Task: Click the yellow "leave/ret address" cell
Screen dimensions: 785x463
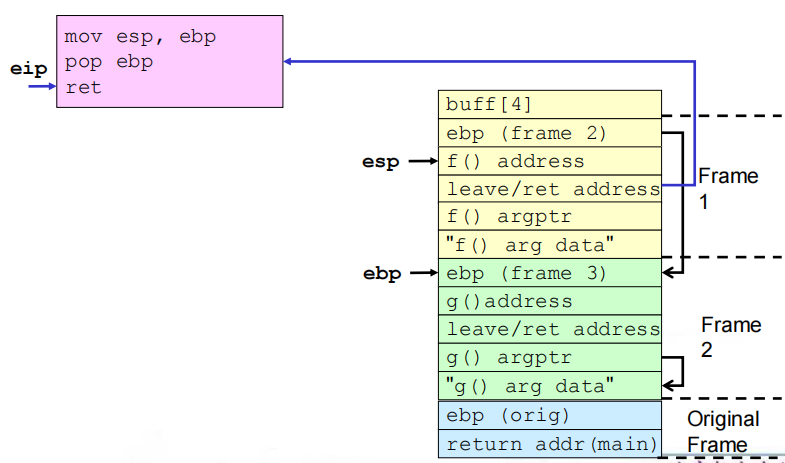Action: (x=549, y=189)
